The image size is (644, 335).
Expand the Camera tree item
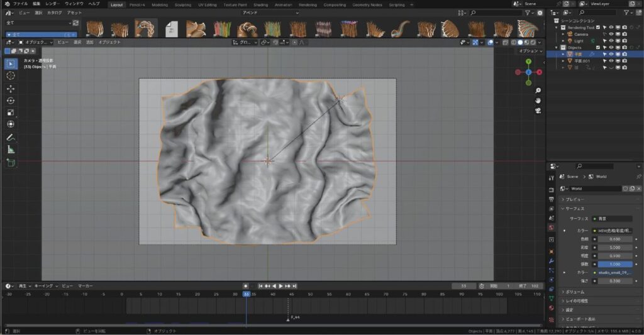(563, 34)
